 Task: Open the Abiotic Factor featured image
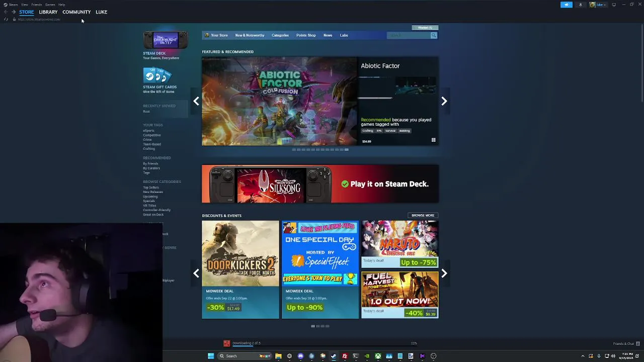coord(279,101)
